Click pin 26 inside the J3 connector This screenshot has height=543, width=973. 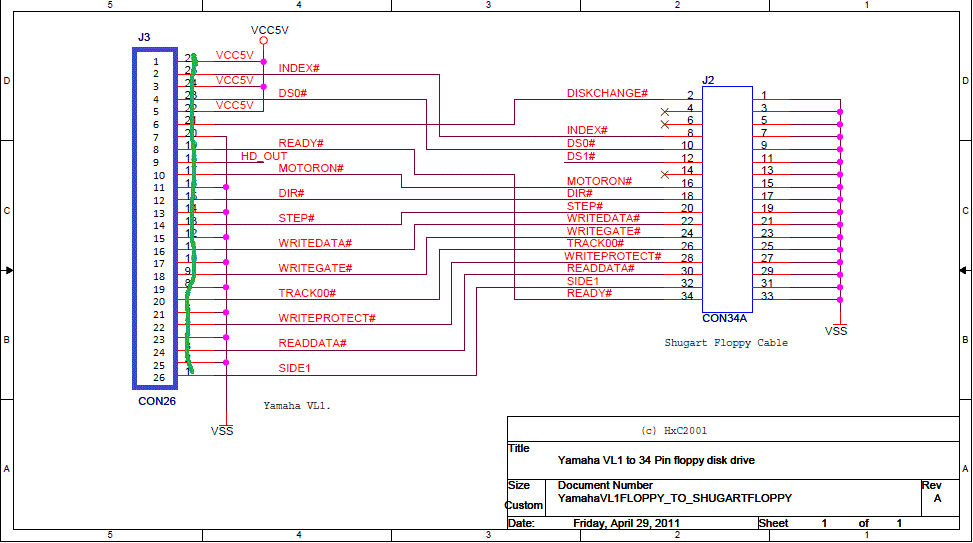pos(159,377)
